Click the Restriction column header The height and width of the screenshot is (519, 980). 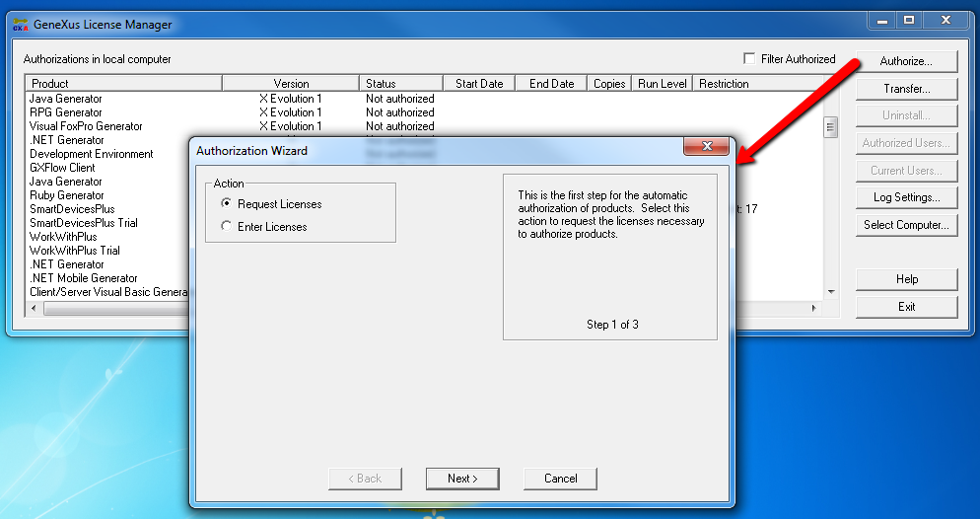pyautogui.click(x=758, y=83)
